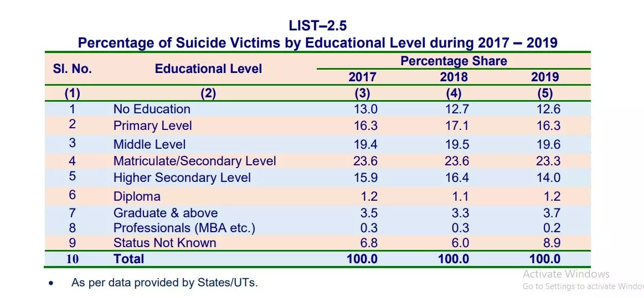Click the bold Total row label
The width and height of the screenshot is (644, 298).
click(128, 259)
